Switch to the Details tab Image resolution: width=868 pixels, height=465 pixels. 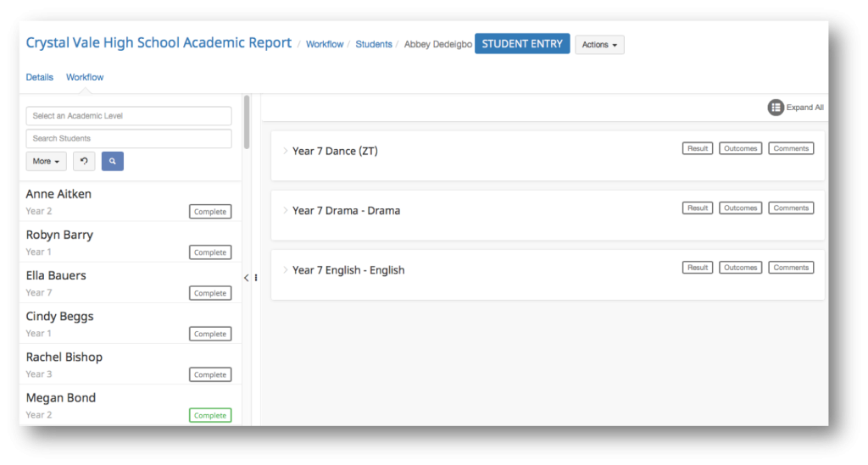pos(39,77)
